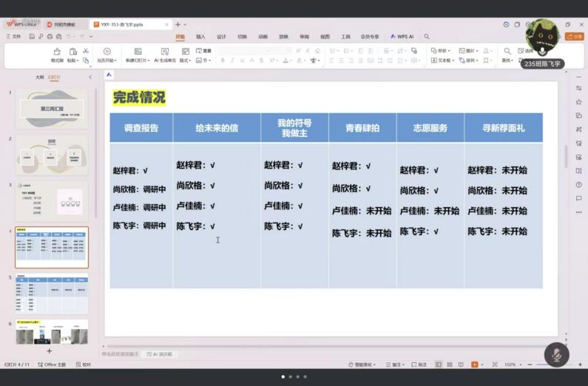The image size is (588, 386).
Task: Switch to slide thumbnail (幻灯片) pane view
Action: point(54,77)
